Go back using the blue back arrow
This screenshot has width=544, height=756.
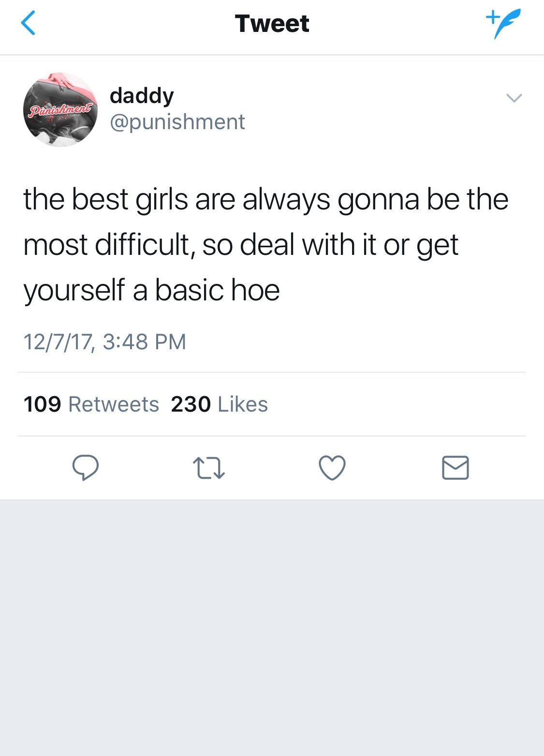(29, 23)
